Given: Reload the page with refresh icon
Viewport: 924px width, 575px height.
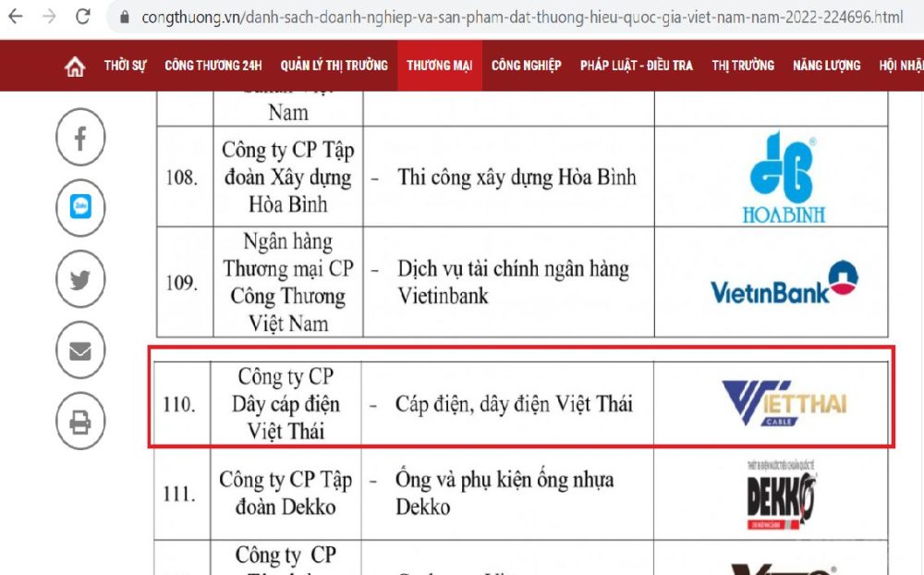Looking at the screenshot, I should (83, 17).
